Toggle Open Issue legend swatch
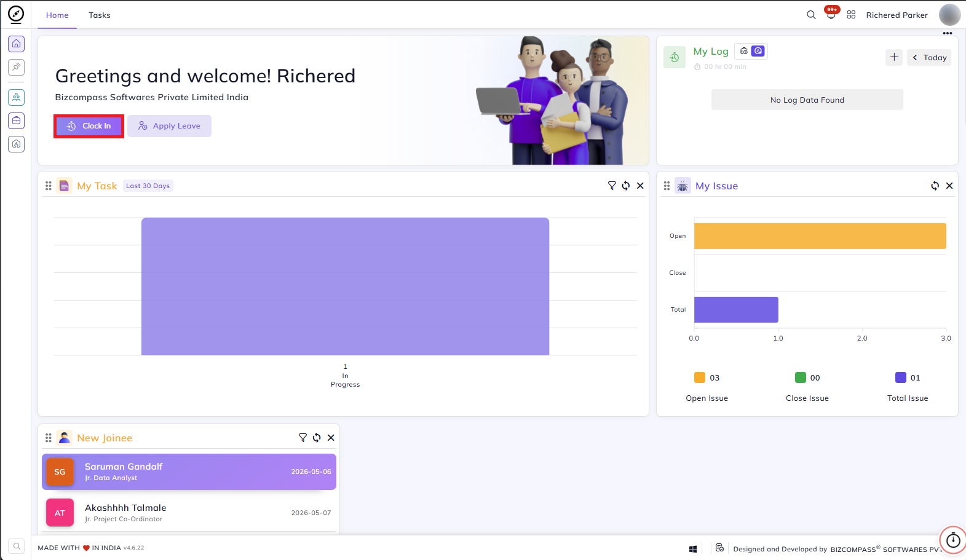The image size is (966, 560). coord(700,377)
